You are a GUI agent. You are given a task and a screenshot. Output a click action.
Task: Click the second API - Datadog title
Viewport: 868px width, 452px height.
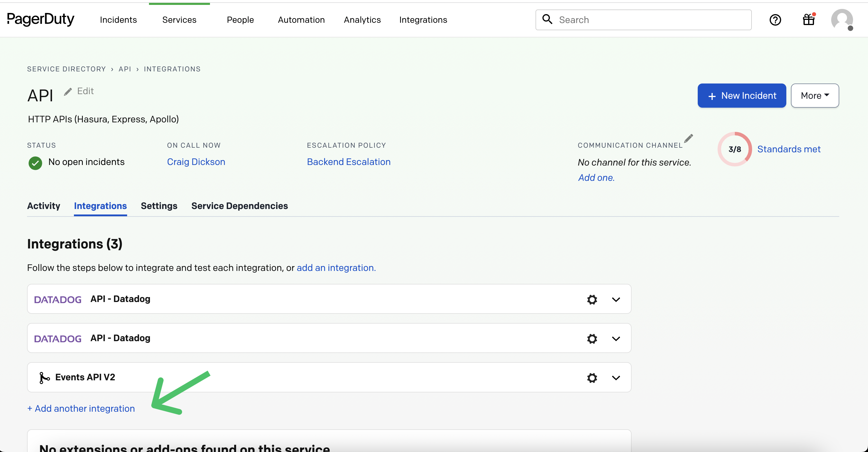120,338
